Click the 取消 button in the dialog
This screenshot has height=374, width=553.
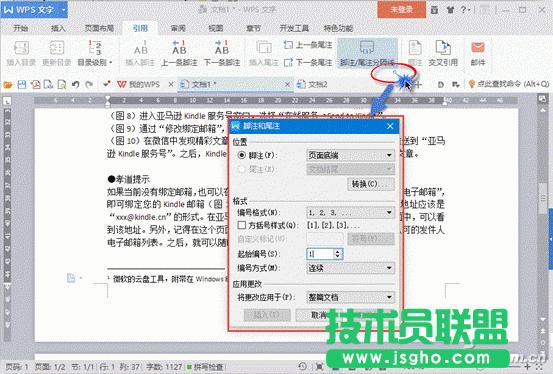click(317, 315)
